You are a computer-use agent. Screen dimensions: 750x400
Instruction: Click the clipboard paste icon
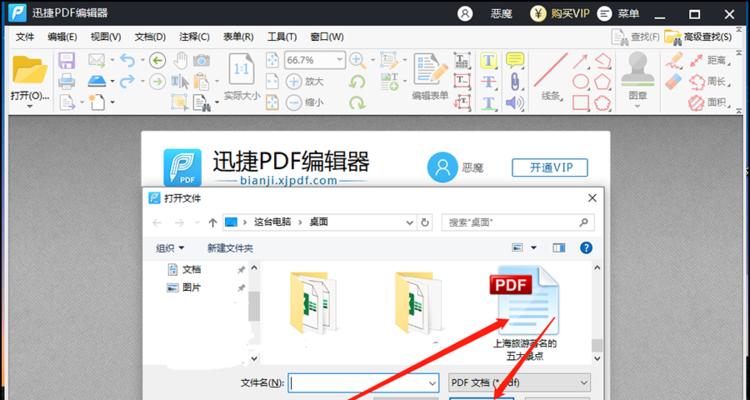click(x=201, y=81)
